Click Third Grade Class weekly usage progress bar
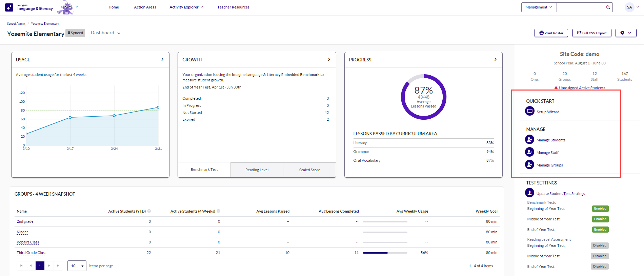 click(385, 253)
